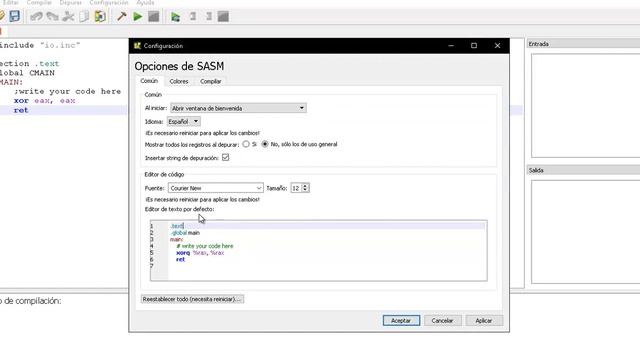Click in the Salida output panel
The image size is (640, 360).
[x=585, y=231]
